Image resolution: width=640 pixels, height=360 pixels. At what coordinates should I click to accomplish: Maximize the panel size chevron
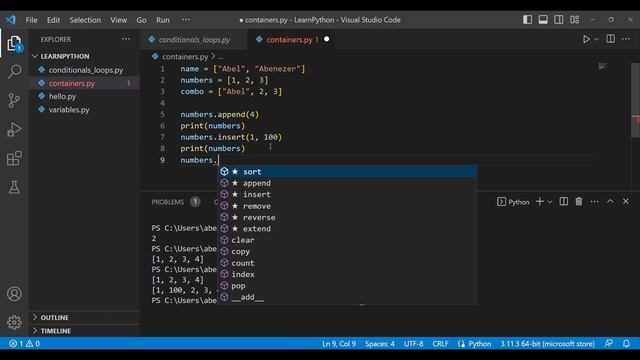610,202
